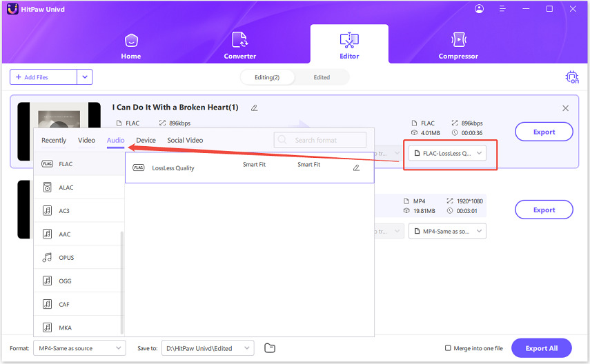
Task: Open the output folder icon
Action: pyautogui.click(x=270, y=348)
